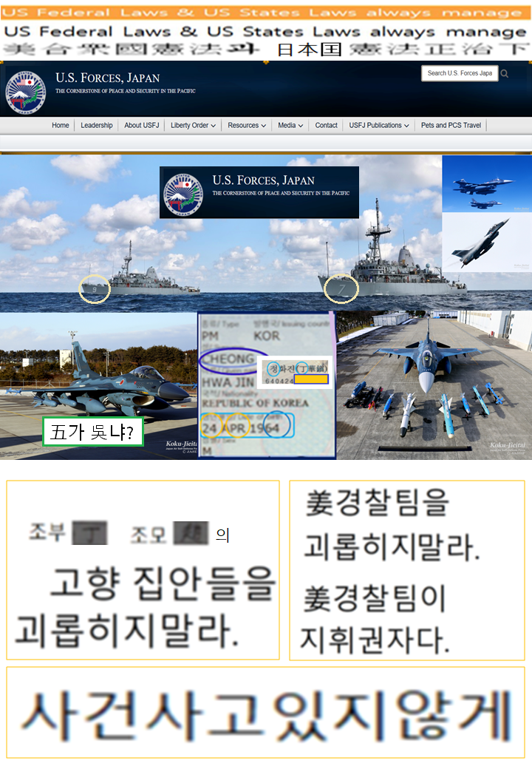Click the passport image showing REPUBLIC OF KOREA
Image resolution: width=532 pixels, height=769 pixels.
point(267,385)
